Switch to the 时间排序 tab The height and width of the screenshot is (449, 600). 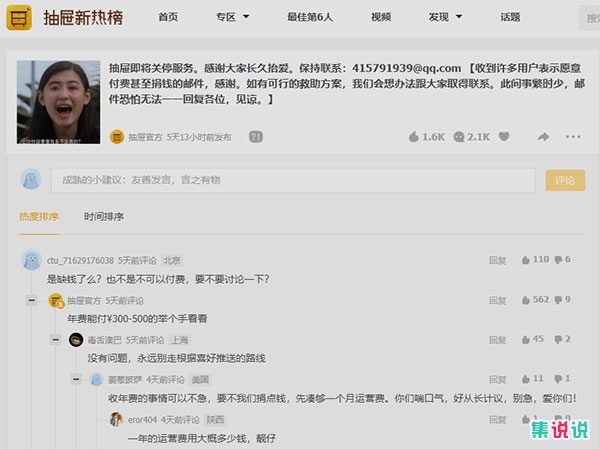(x=104, y=217)
